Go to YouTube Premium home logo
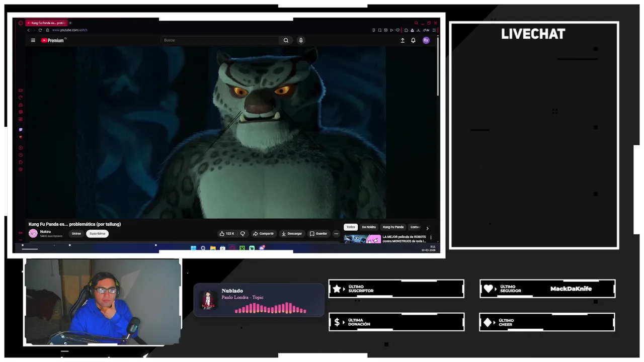The image size is (644, 362). 52,40
